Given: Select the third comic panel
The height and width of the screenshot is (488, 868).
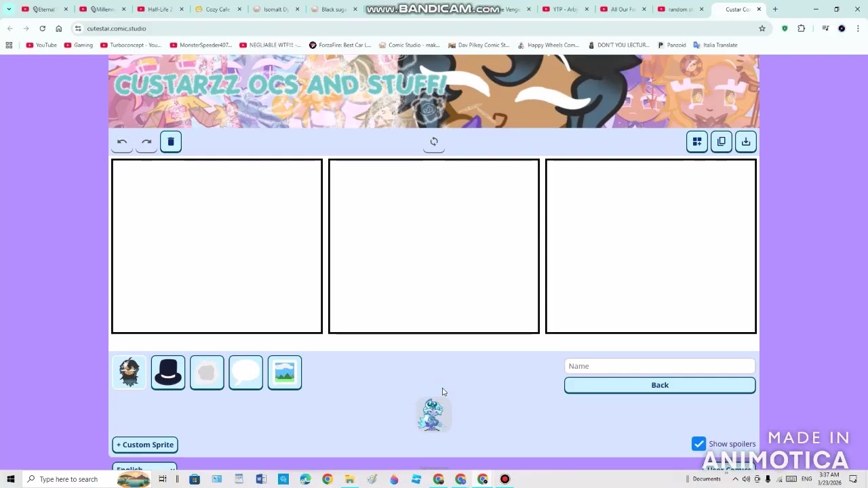Looking at the screenshot, I should [x=651, y=247].
